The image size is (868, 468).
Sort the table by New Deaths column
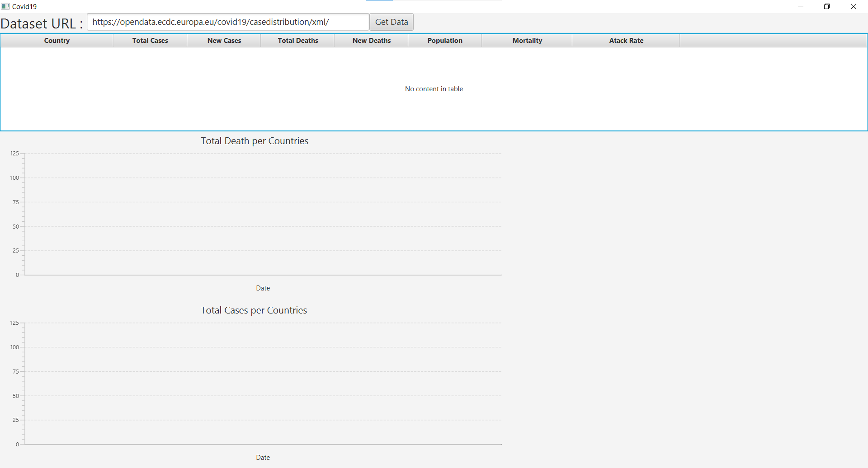tap(371, 40)
